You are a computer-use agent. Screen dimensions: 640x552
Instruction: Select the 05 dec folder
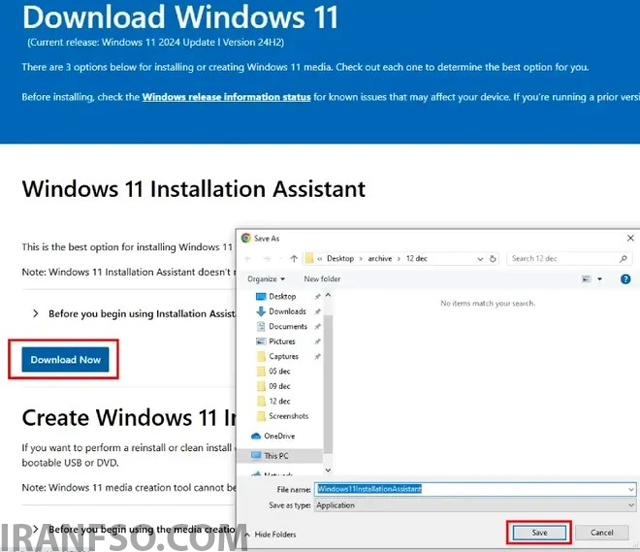(279, 371)
